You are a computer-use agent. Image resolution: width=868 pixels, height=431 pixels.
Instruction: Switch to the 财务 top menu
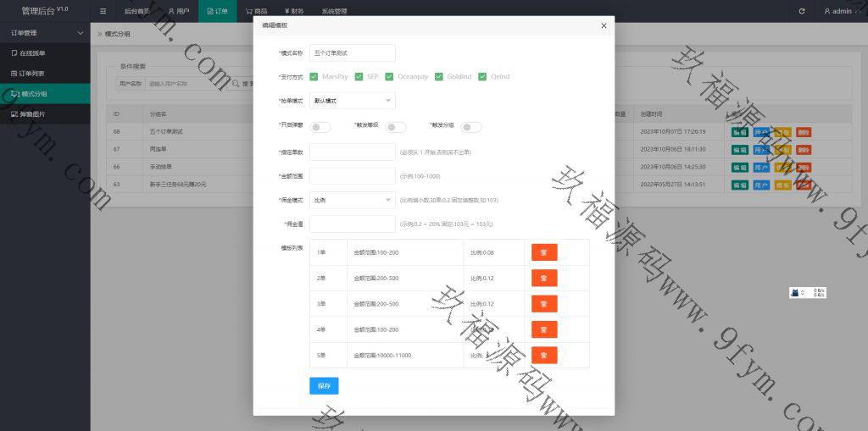click(x=292, y=11)
